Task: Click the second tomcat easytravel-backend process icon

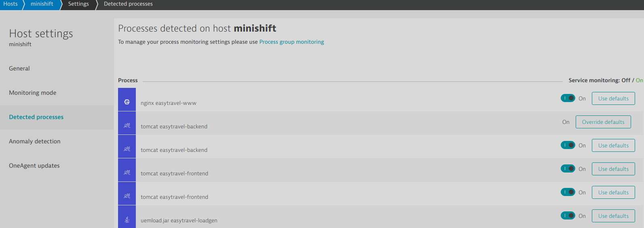Action: [127, 149]
